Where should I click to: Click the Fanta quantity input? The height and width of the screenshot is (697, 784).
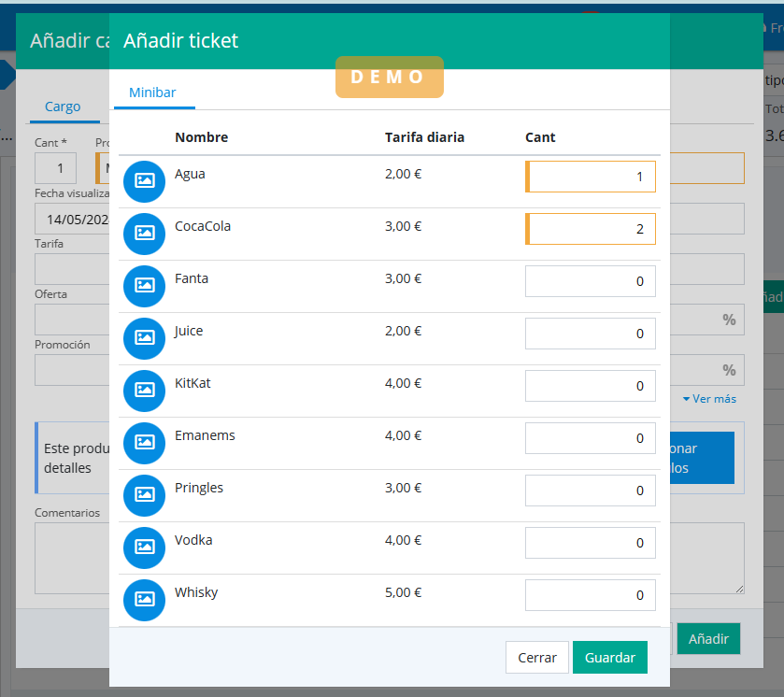click(591, 281)
